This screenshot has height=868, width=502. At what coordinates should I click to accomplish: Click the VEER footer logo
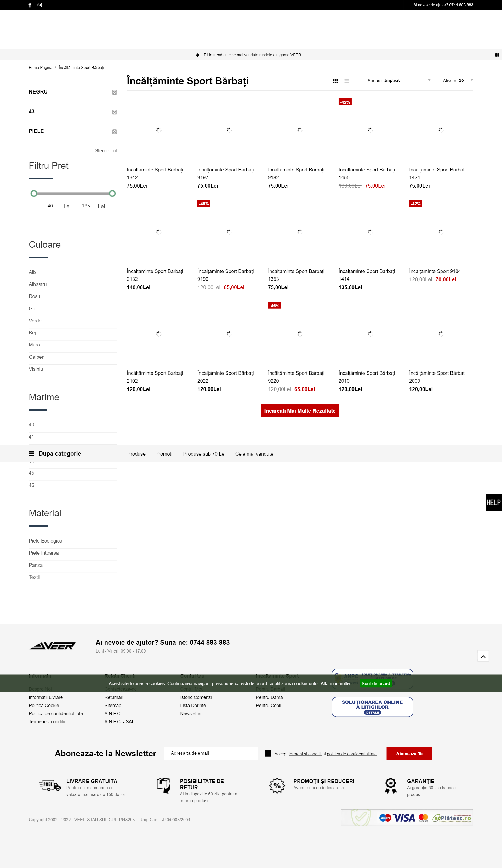click(x=52, y=645)
